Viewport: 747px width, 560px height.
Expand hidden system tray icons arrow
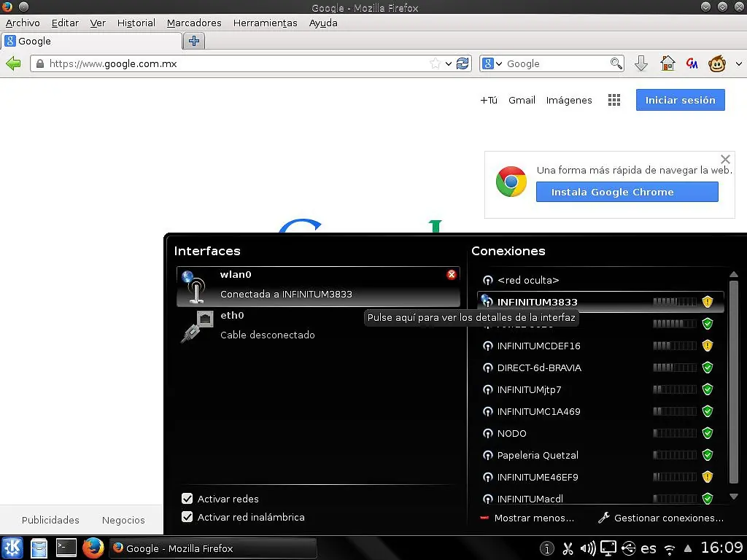point(687,548)
